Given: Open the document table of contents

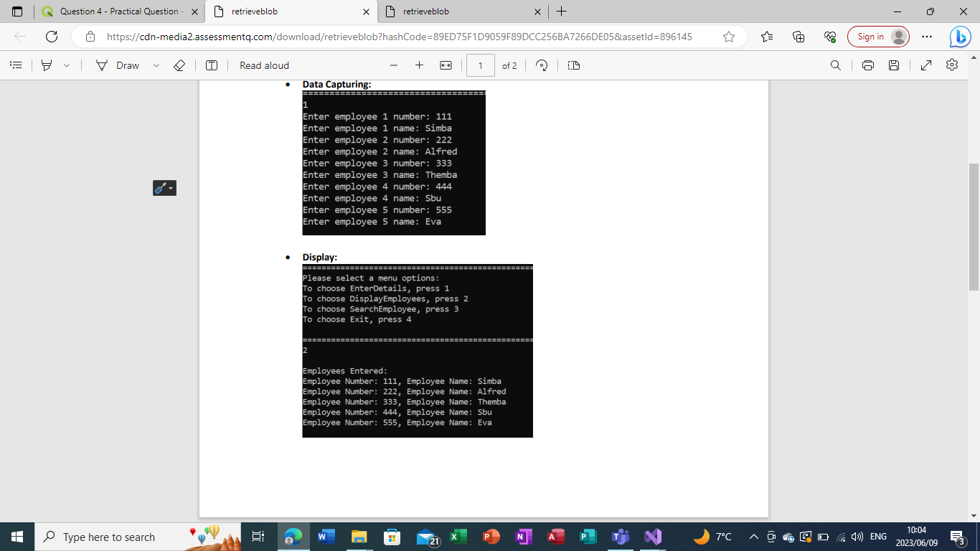Looking at the screenshot, I should [16, 65].
